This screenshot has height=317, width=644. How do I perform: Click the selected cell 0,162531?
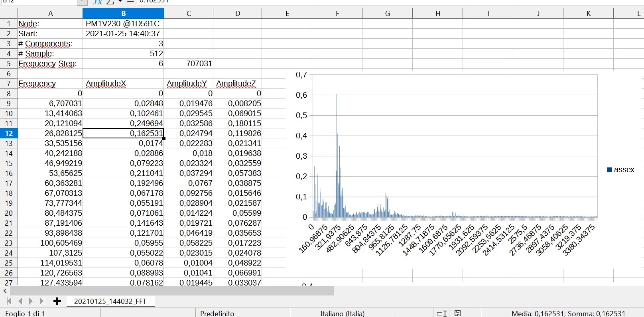coord(123,133)
